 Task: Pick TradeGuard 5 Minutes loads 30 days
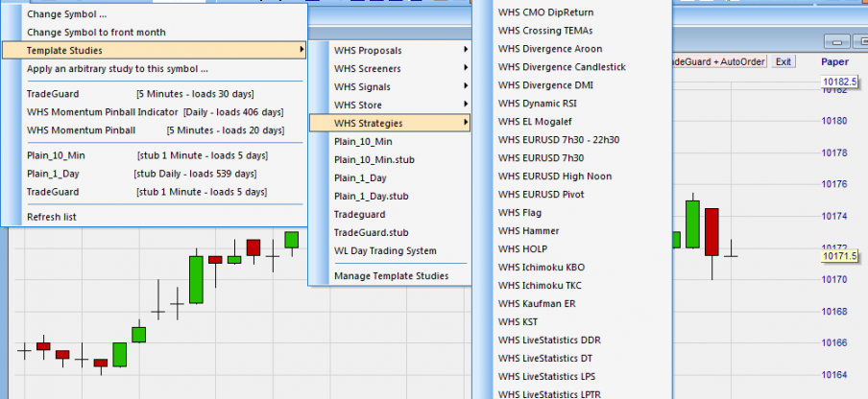154,94
